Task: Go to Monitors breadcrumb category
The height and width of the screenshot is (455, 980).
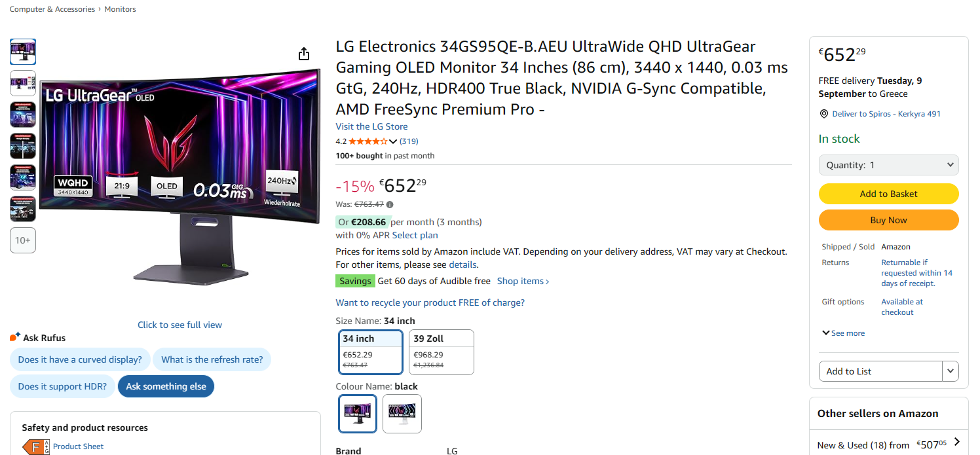Action: (121, 9)
